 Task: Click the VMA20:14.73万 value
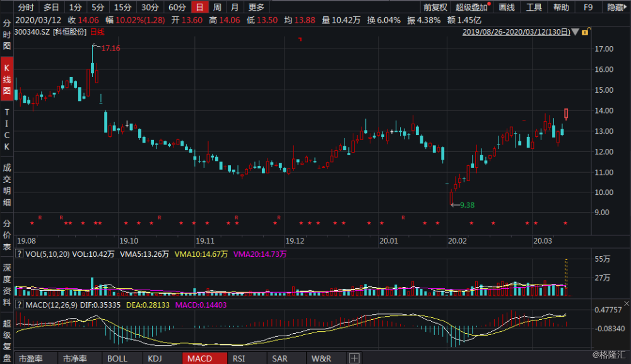click(x=260, y=254)
